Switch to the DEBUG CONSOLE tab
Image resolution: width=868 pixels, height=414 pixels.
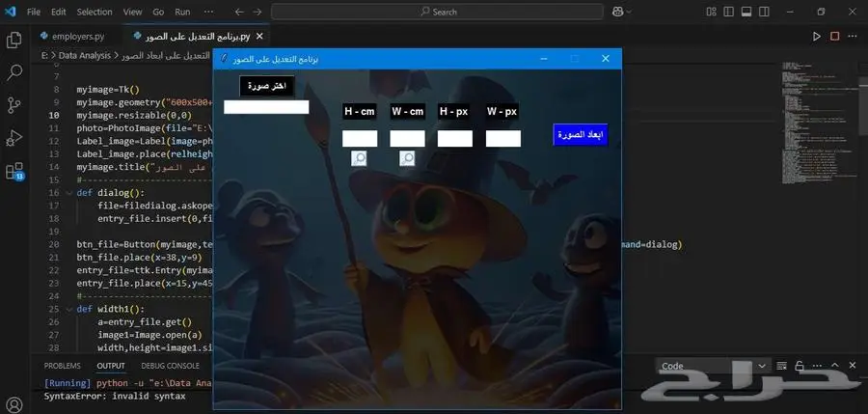pos(170,366)
